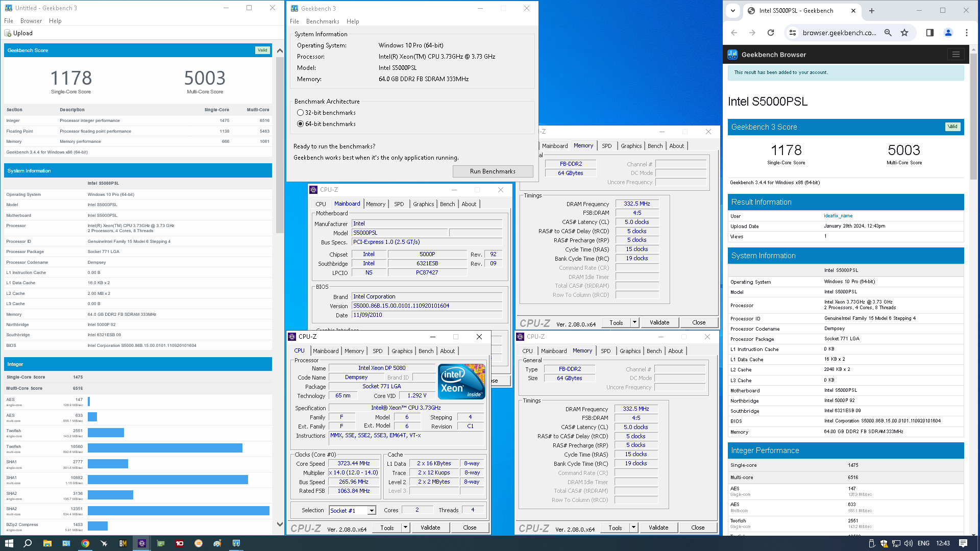Click Tools button in lower Memory CPU-Z window
Image resolution: width=980 pixels, height=551 pixels.
point(615,528)
